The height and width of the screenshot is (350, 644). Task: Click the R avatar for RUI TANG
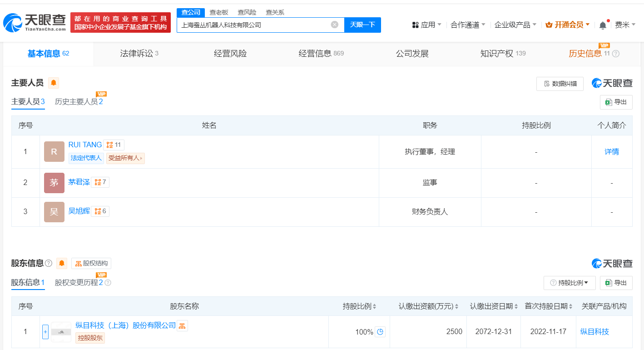tap(54, 152)
